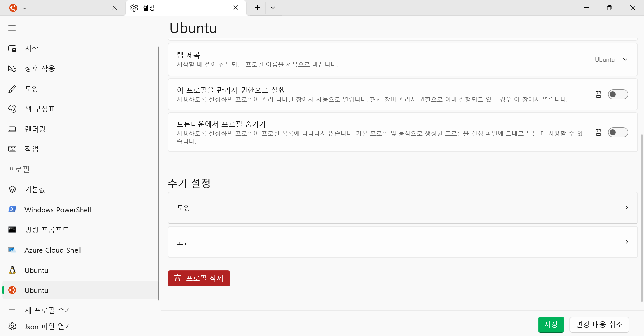The image size is (644, 336).
Task: Go to 상호 작용 interaction settings
Action: tap(80, 69)
